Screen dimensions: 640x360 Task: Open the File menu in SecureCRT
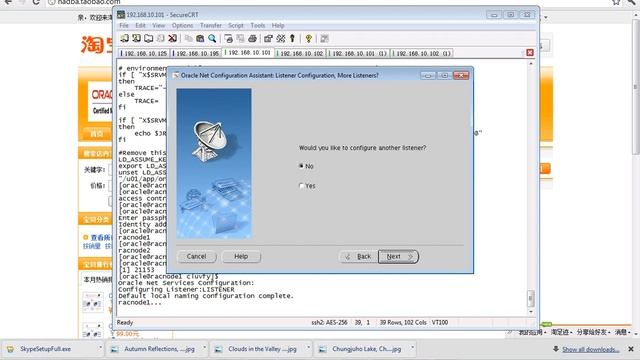pyautogui.click(x=124, y=25)
